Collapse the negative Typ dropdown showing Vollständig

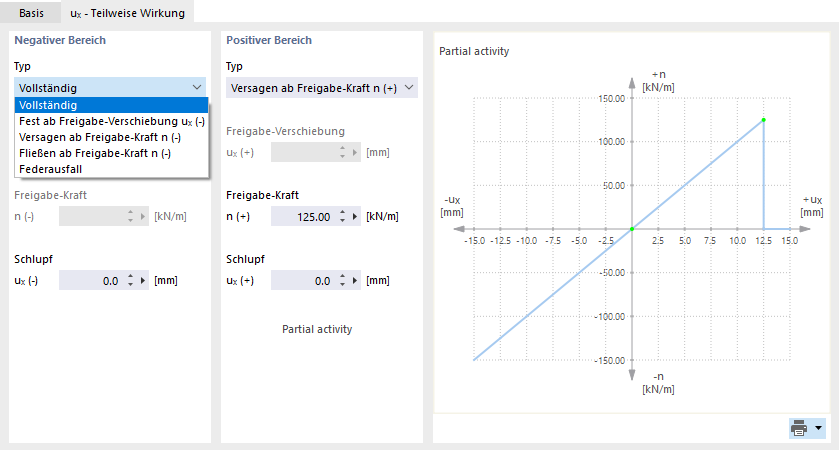click(196, 88)
